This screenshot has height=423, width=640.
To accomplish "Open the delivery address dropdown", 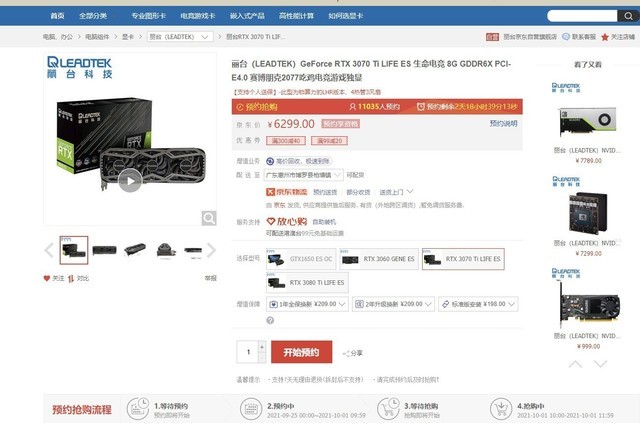I will [x=303, y=175].
